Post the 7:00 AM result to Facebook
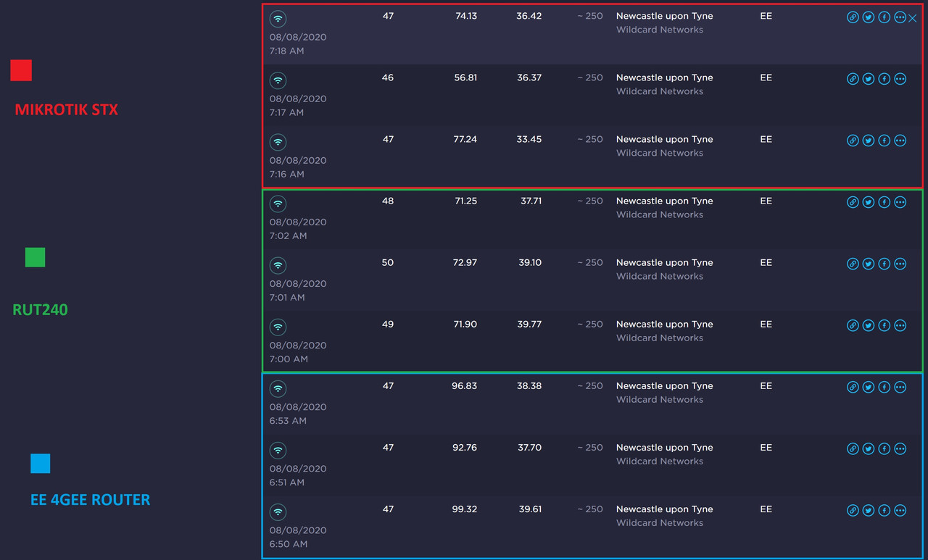 (884, 325)
